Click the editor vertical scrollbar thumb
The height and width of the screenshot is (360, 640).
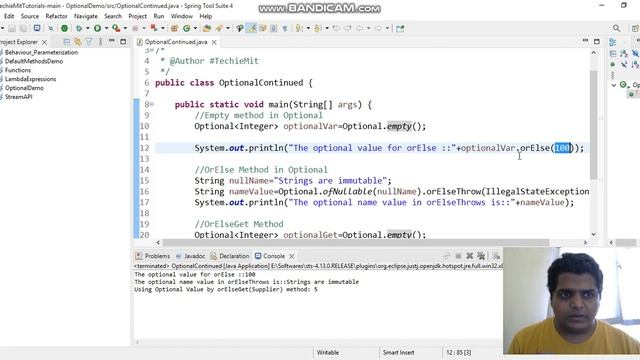click(593, 124)
